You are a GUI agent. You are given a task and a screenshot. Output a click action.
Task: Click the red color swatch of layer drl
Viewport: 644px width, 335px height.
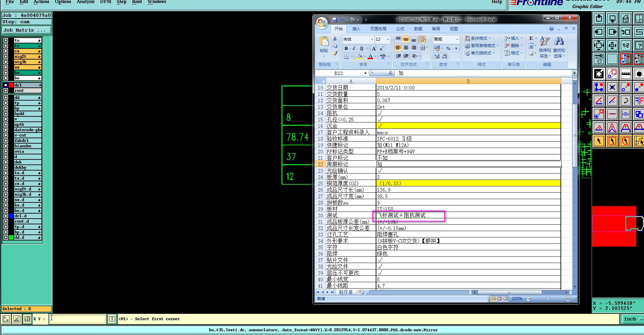pos(11,85)
